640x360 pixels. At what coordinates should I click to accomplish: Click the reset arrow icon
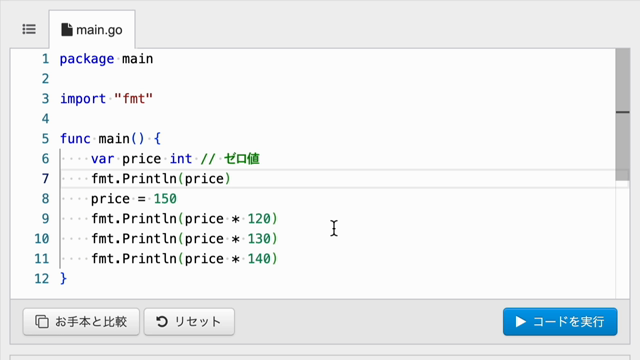coord(162,322)
